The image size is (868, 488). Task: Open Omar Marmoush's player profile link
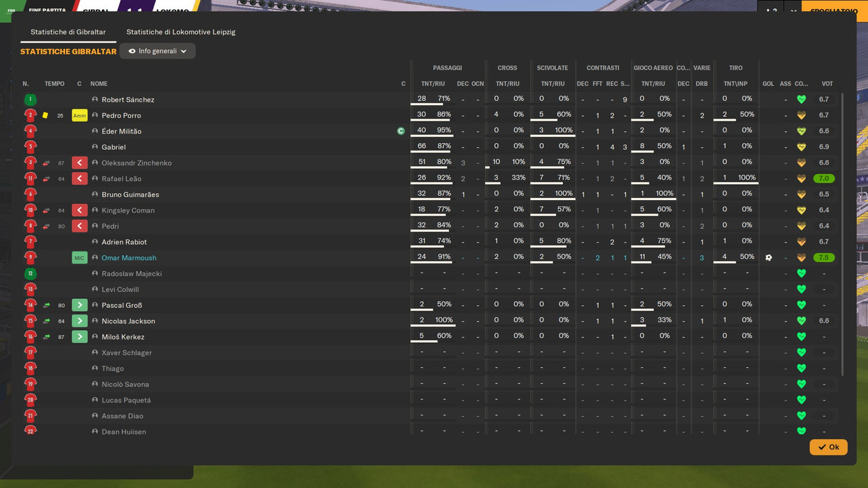[129, 258]
